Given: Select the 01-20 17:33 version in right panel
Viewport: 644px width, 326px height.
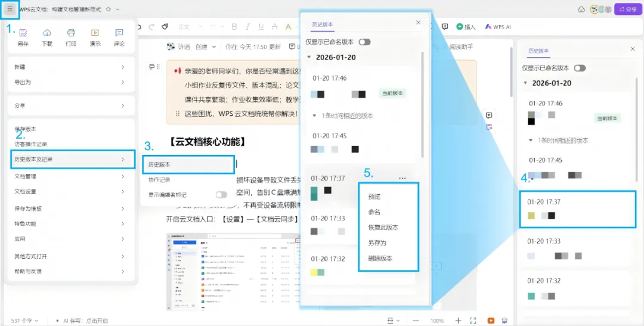Looking at the screenshot, I should click(577, 249).
